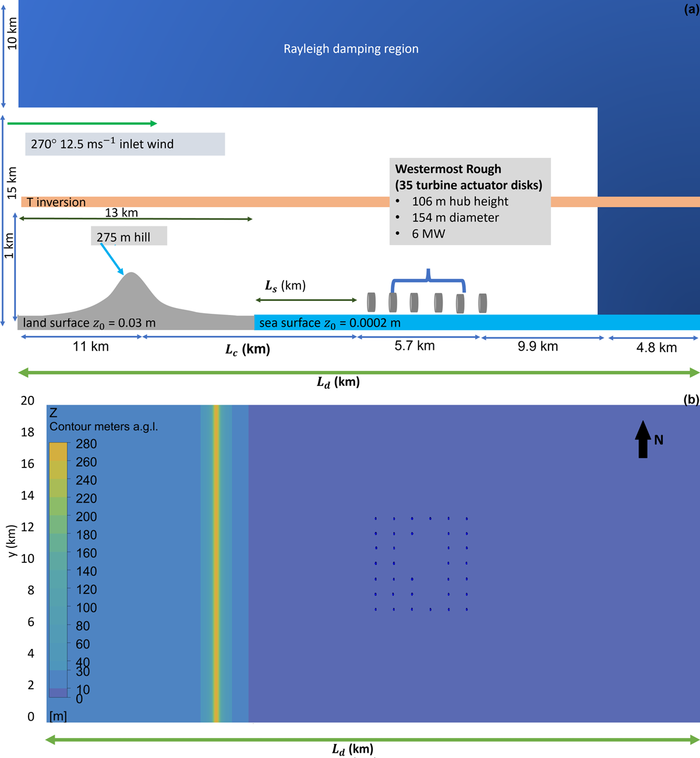
Task: Click the cyan arrow pointing at hill
Action: [111, 258]
